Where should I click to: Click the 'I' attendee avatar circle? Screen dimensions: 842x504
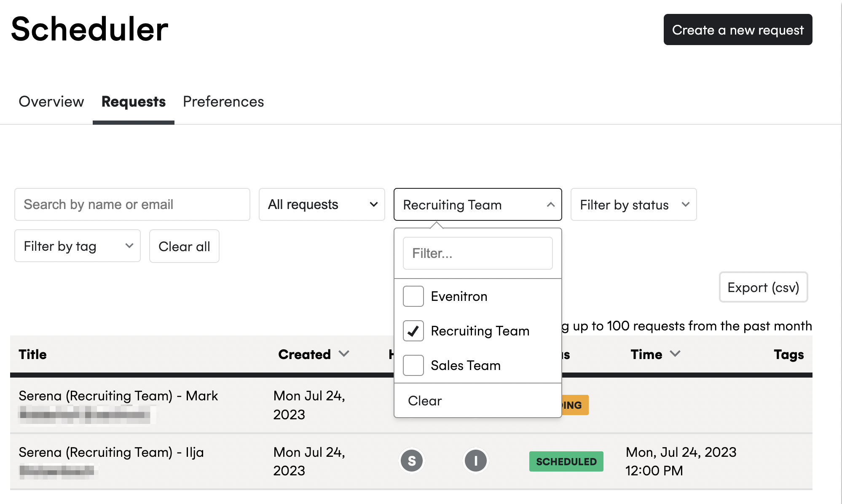pyautogui.click(x=475, y=461)
